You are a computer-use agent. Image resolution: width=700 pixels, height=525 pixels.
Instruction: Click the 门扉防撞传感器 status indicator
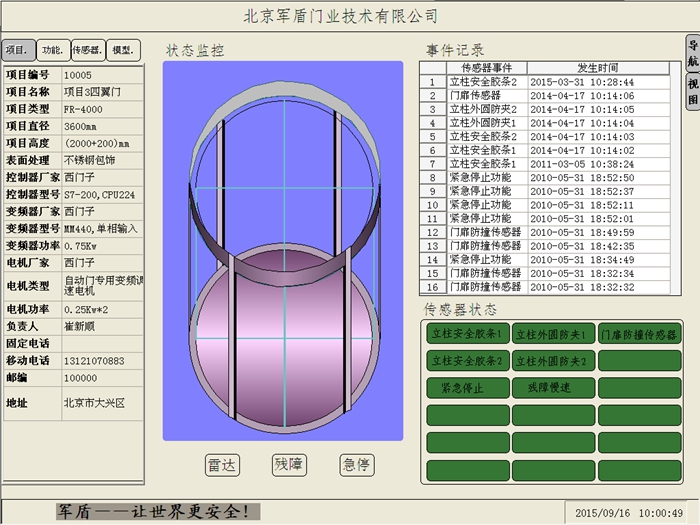(638, 333)
